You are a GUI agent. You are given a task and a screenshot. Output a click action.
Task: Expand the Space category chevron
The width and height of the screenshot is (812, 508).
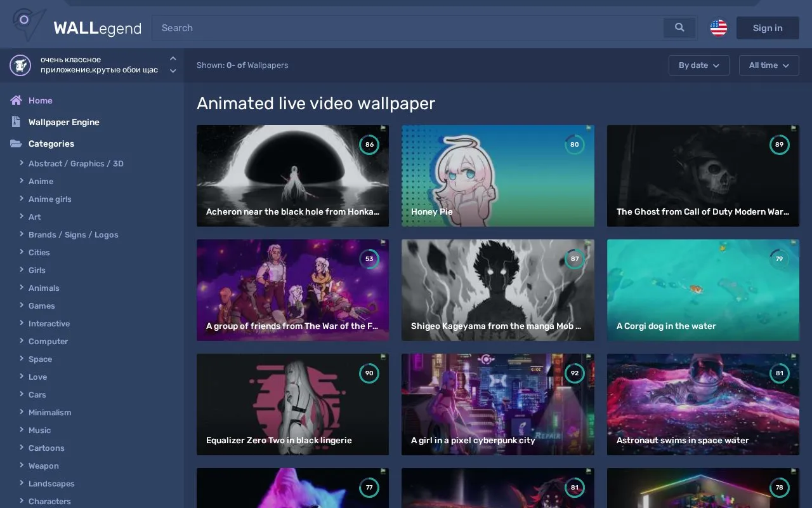coord(22,359)
